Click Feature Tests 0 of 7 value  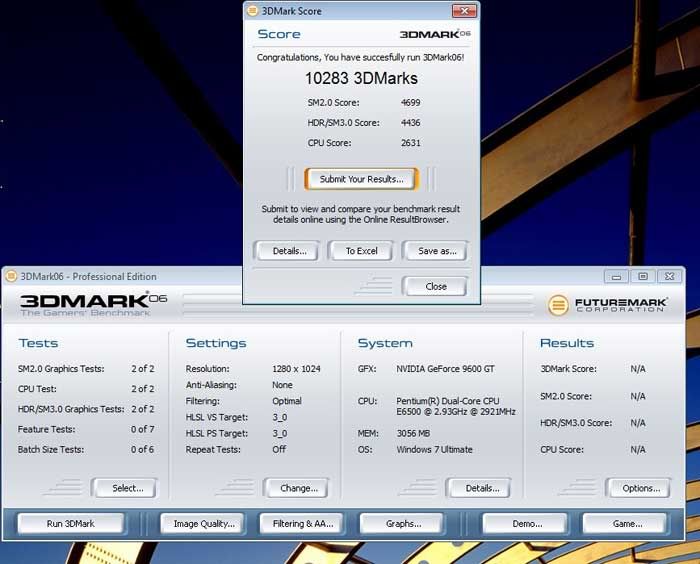click(142, 430)
